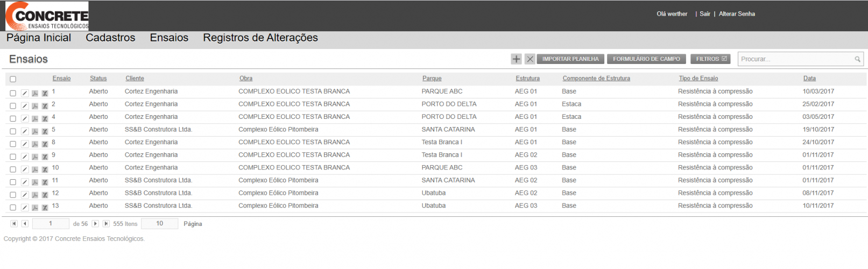Go to the first page of results
The image size is (868, 269).
point(14,224)
